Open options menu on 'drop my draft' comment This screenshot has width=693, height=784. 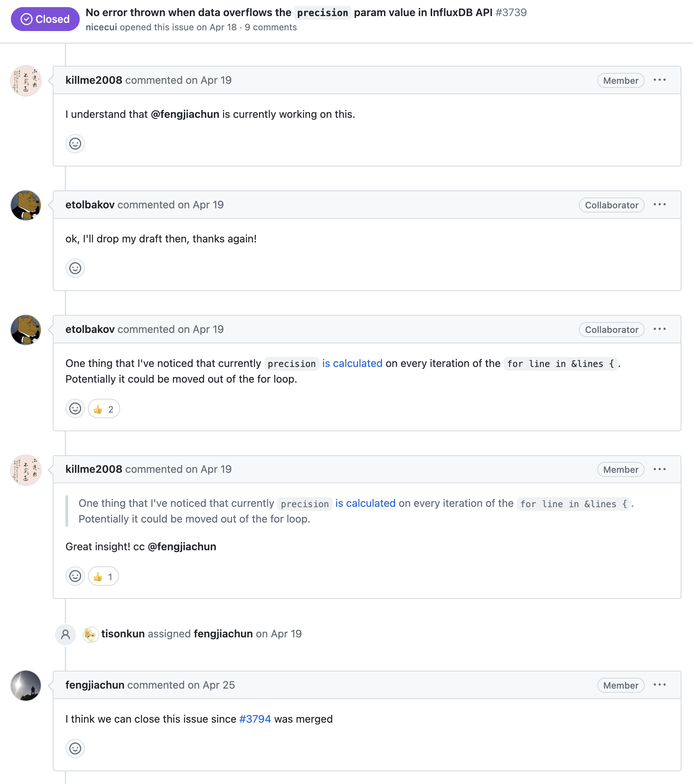click(x=659, y=205)
